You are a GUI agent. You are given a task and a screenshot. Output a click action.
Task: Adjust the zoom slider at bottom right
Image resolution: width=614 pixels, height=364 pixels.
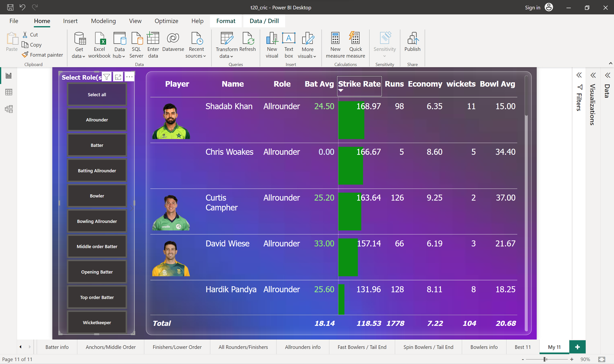[545, 359]
